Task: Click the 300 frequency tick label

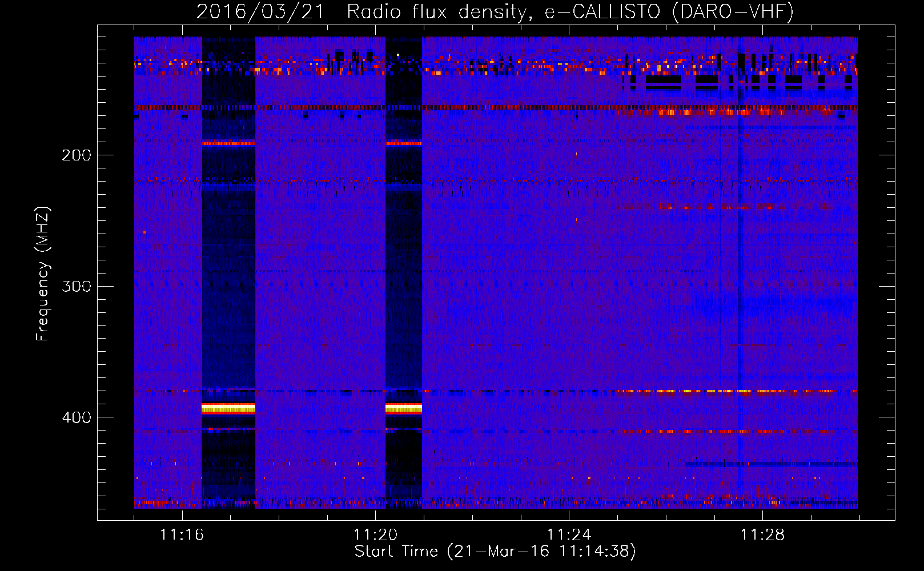Action: click(x=77, y=286)
